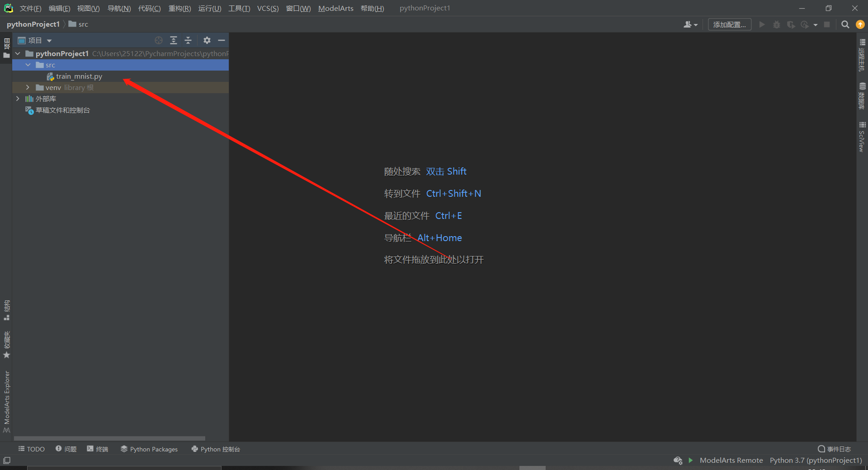This screenshot has width=868, height=470.
Task: Click the grayed-out Debug bug icon
Action: point(777,24)
